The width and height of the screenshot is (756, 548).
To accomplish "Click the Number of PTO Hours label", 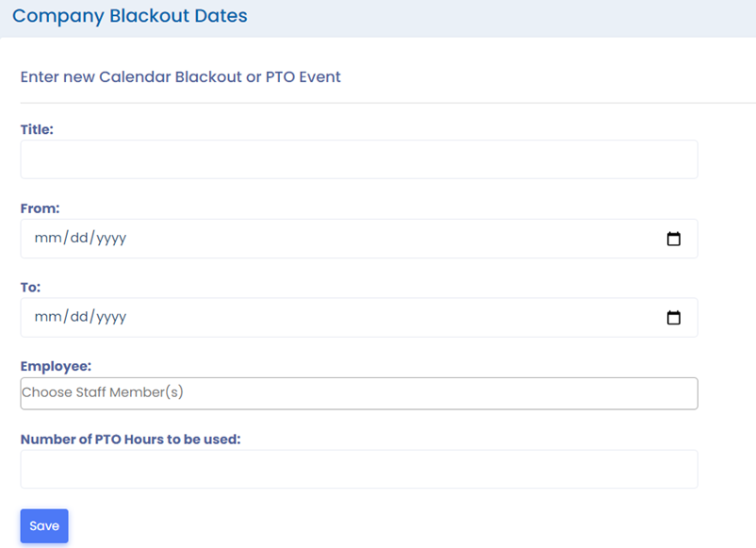I will [x=130, y=439].
